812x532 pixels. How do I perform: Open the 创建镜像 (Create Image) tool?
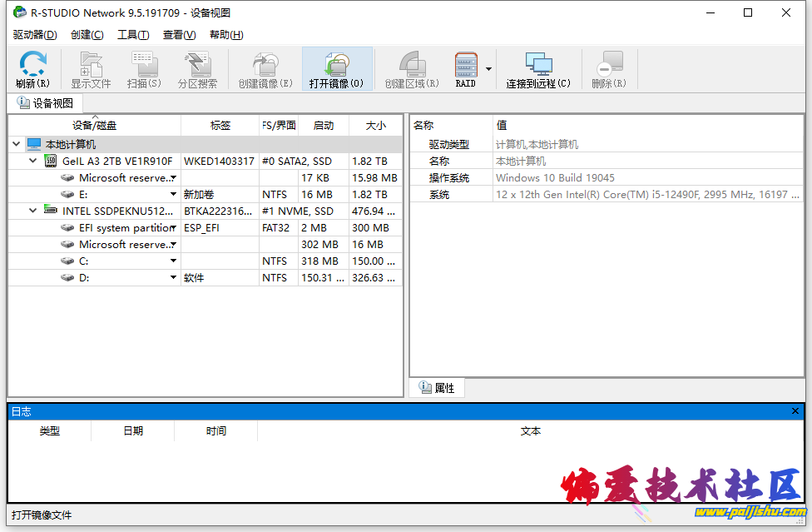265,68
